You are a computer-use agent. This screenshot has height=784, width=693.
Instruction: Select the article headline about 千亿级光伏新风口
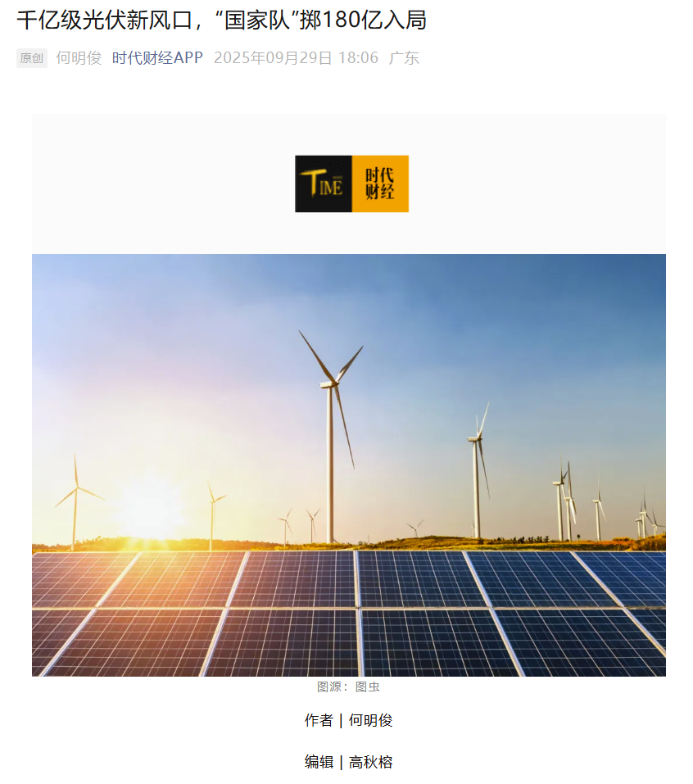(x=221, y=20)
